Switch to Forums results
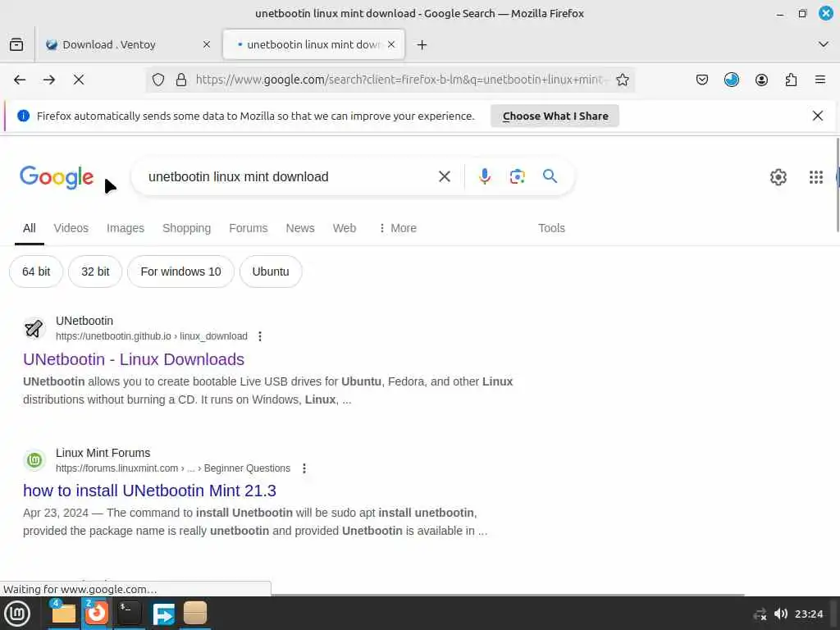 click(248, 228)
